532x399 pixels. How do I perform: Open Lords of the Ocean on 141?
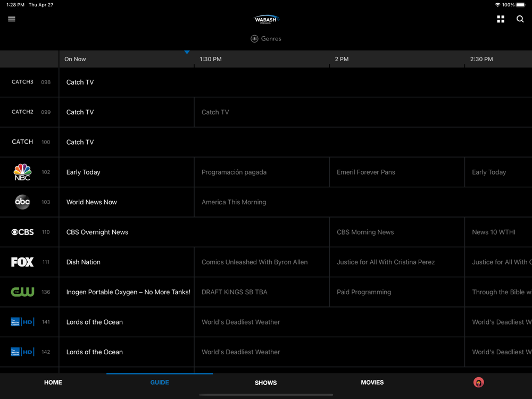127,322
